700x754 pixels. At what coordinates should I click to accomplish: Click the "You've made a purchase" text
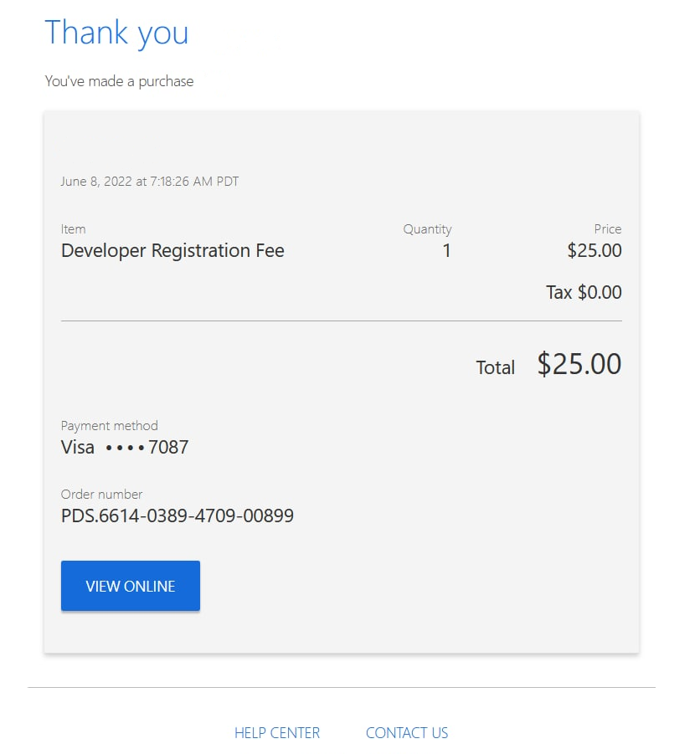[119, 81]
